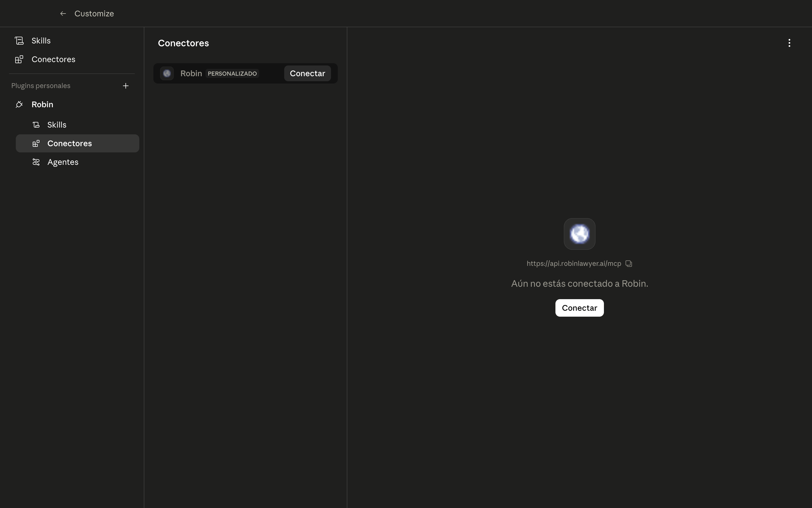Add a personal plugin with plus icon
This screenshot has width=812, height=508.
[126, 86]
